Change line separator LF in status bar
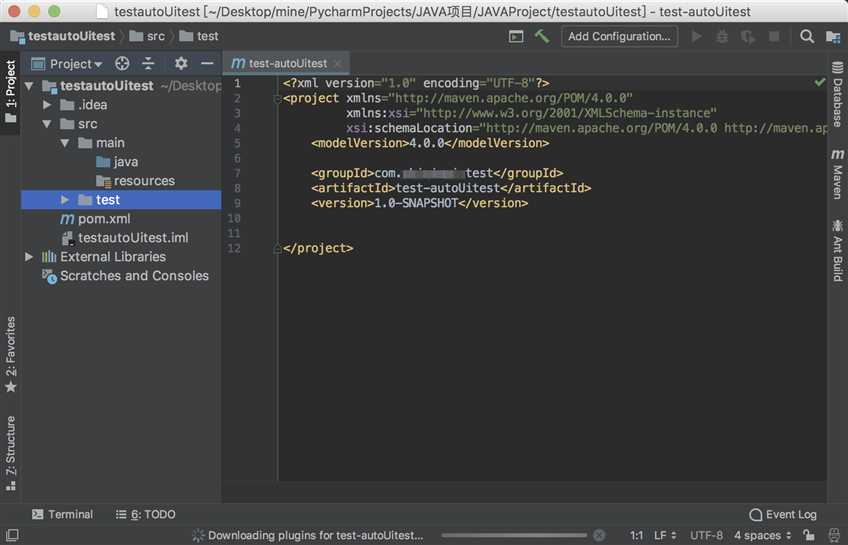848x545 pixels. click(x=665, y=535)
